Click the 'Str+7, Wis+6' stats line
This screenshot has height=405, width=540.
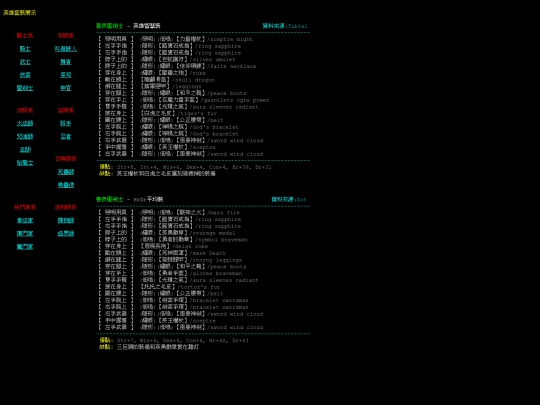coord(174,340)
